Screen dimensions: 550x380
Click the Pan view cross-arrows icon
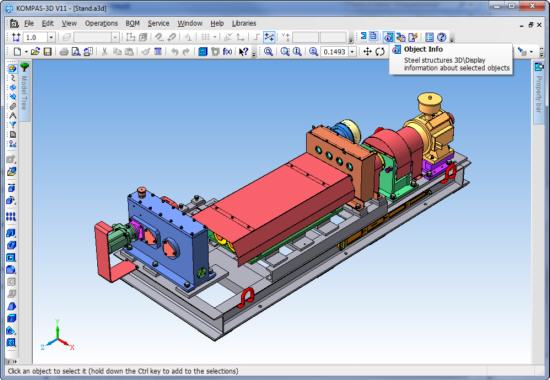pyautogui.click(x=367, y=52)
